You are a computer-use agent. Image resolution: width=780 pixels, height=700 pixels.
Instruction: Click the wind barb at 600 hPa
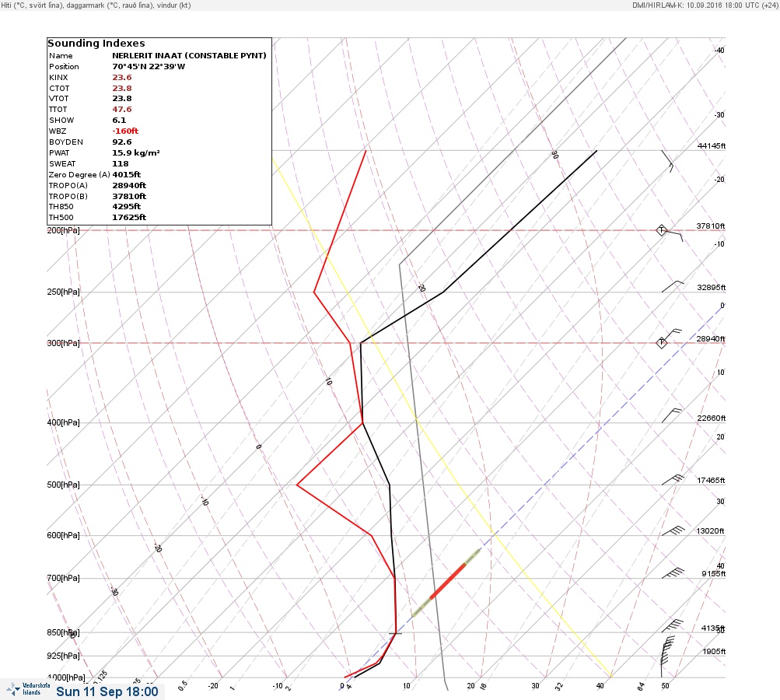(673, 531)
